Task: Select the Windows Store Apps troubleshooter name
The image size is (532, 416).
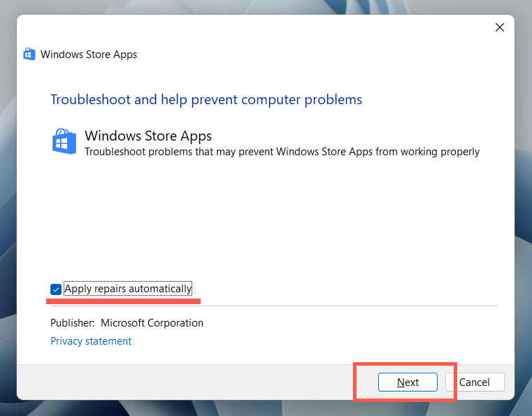Action: point(148,136)
